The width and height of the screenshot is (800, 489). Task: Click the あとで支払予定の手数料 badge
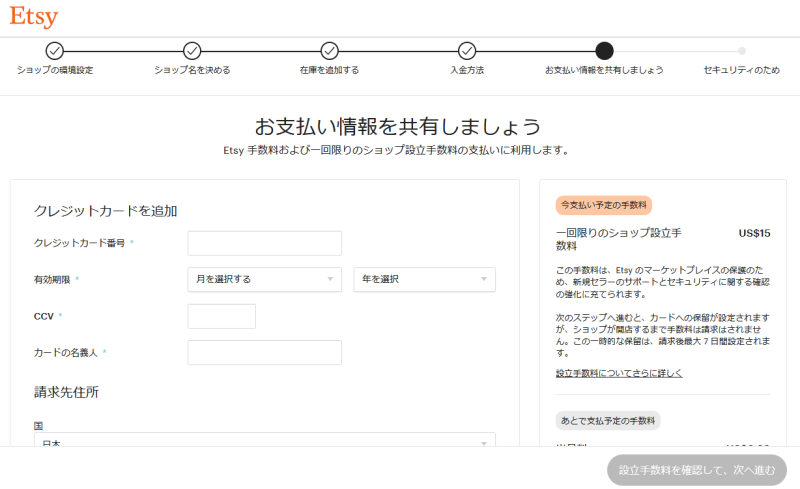tap(608, 421)
